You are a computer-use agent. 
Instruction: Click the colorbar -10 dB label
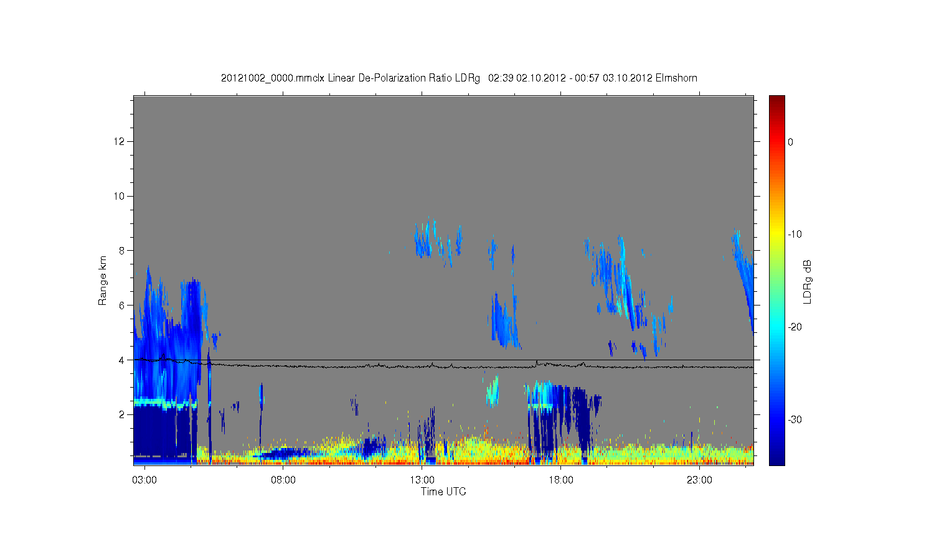795,235
